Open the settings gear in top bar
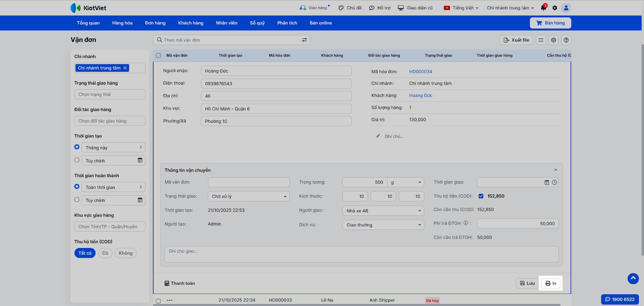This screenshot has height=306, width=644. [555, 8]
